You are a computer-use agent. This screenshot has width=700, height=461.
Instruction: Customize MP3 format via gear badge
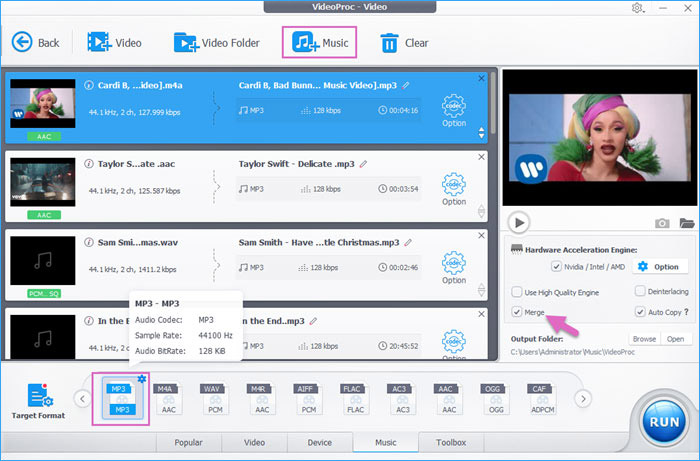coord(142,379)
